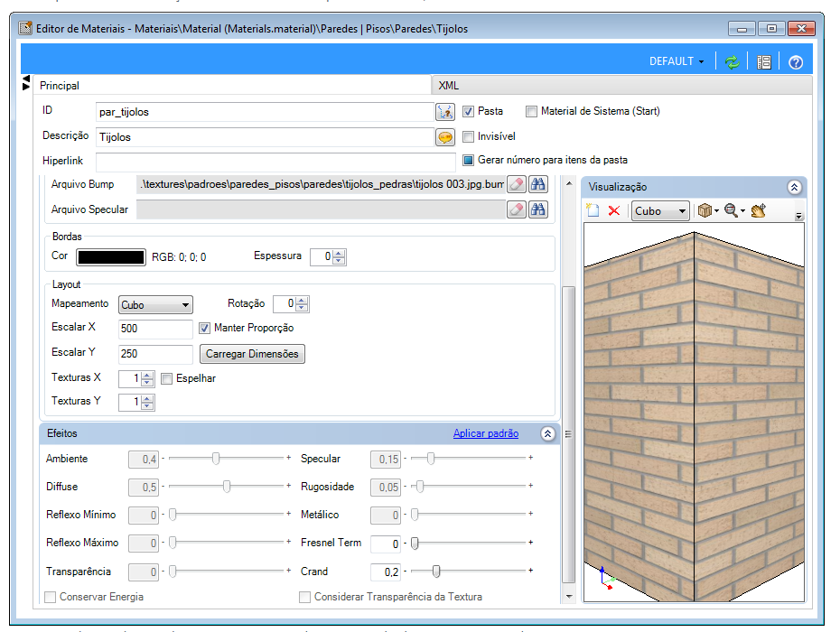The height and width of the screenshot is (632, 840).
Task: Click into the Descrição field Tijolos
Action: [x=265, y=137]
